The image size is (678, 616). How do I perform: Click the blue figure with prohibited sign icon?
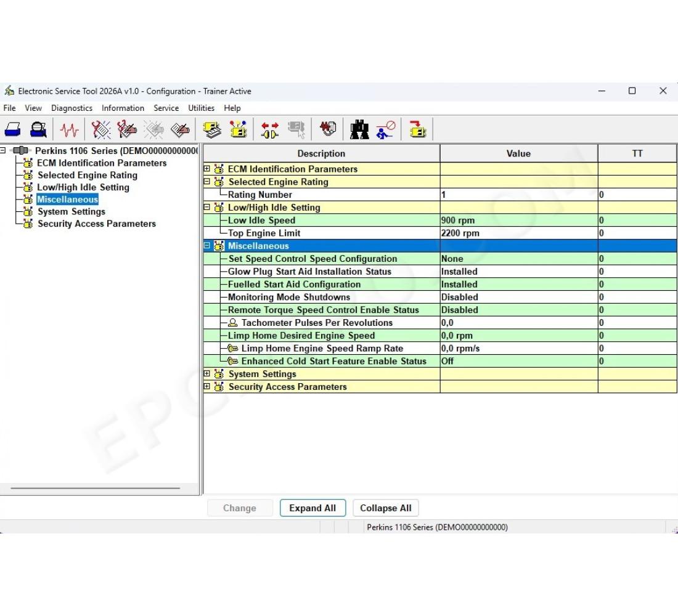pos(385,129)
